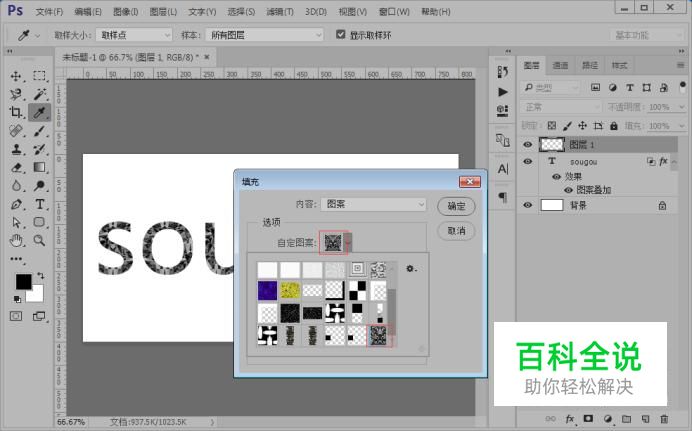Open the layer blend mode dropdown
The width and height of the screenshot is (692, 431).
pos(561,107)
